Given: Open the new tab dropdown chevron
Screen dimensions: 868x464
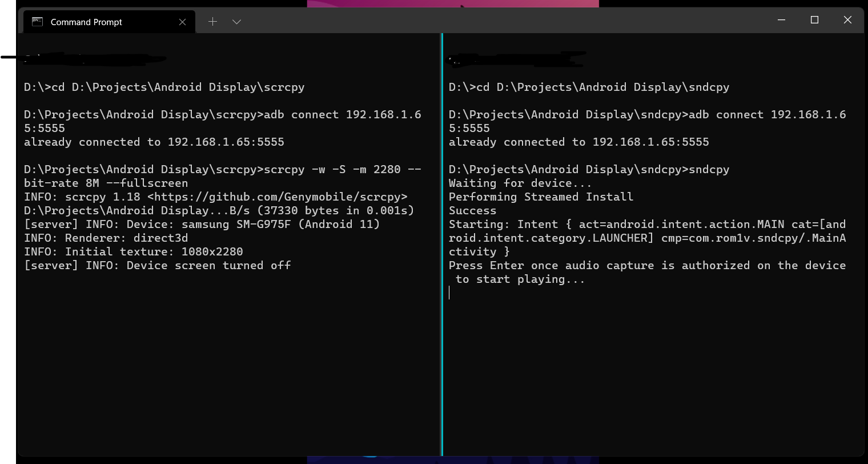Looking at the screenshot, I should coord(236,21).
